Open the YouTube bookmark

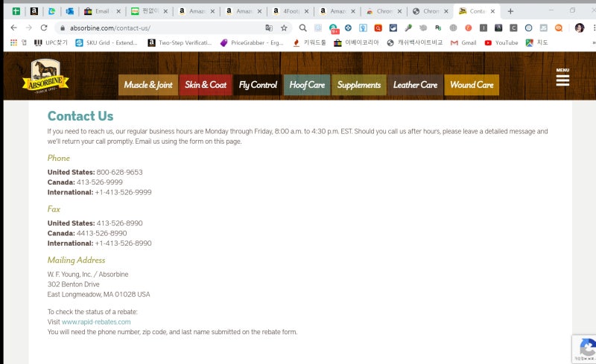point(501,42)
